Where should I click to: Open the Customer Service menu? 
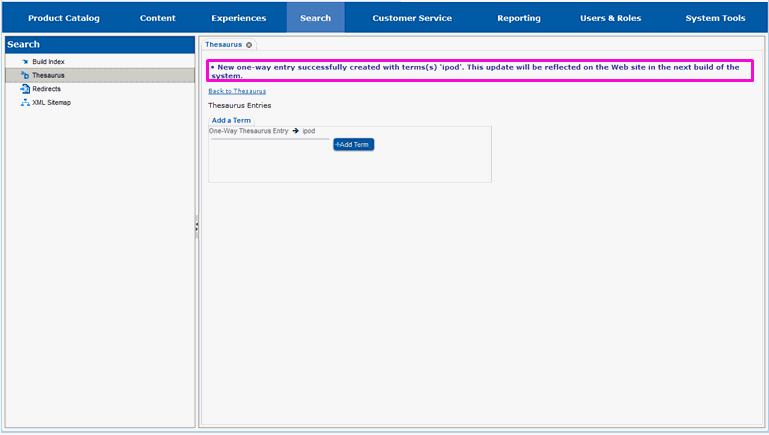[x=412, y=18]
